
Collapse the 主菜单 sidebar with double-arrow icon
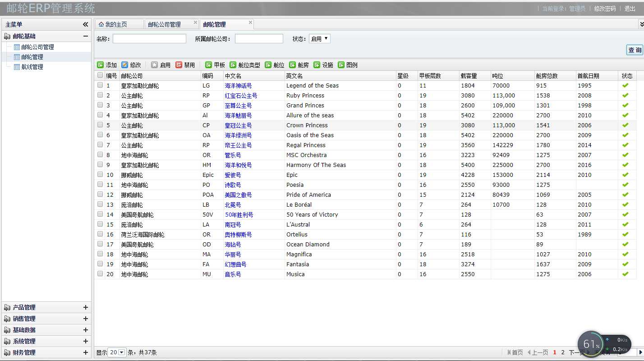point(86,24)
